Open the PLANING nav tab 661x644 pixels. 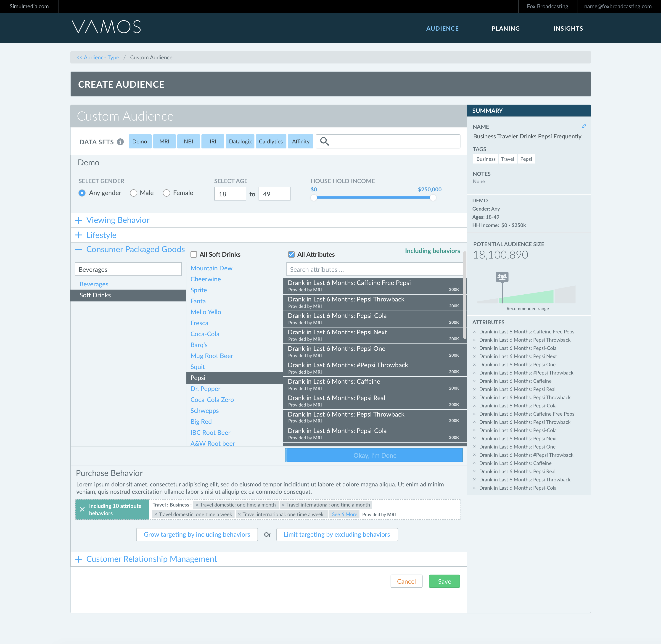pos(505,28)
